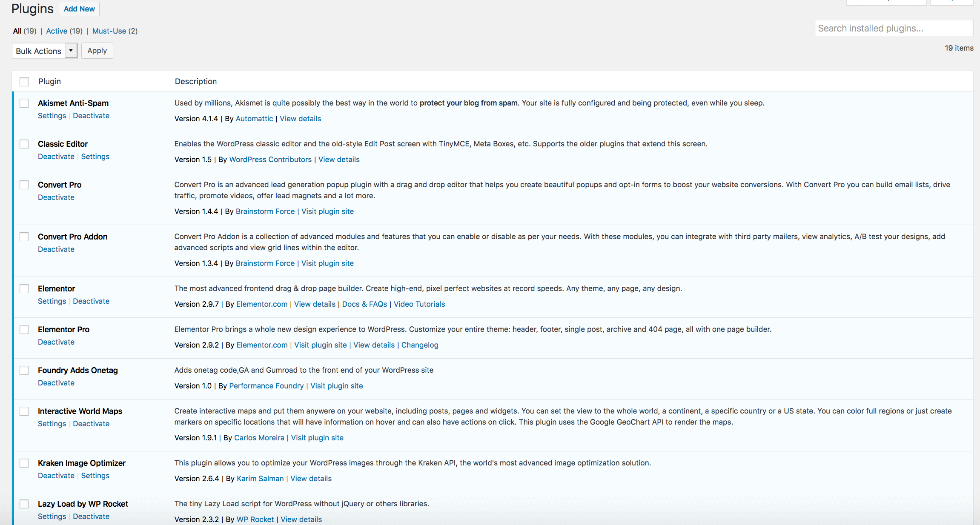The width and height of the screenshot is (980, 525).
Task: Deactivate Lazy Load by WP Rocket
Action: [x=91, y=516]
